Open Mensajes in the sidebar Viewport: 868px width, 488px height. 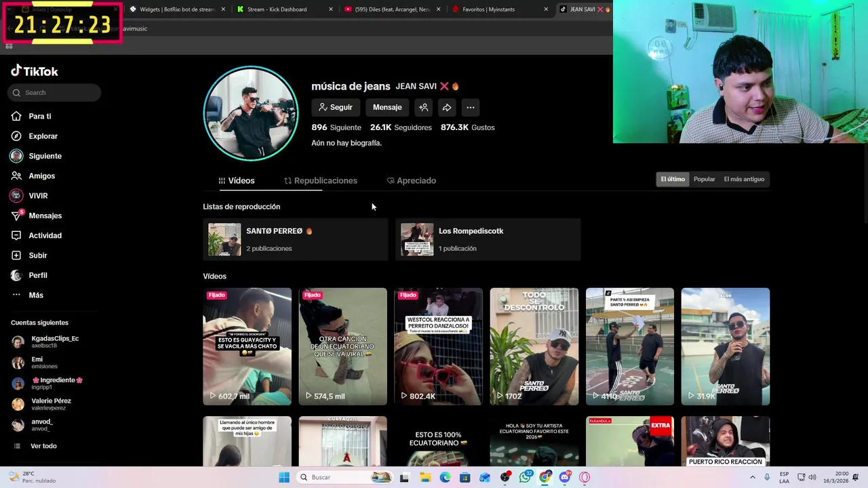pos(36,216)
